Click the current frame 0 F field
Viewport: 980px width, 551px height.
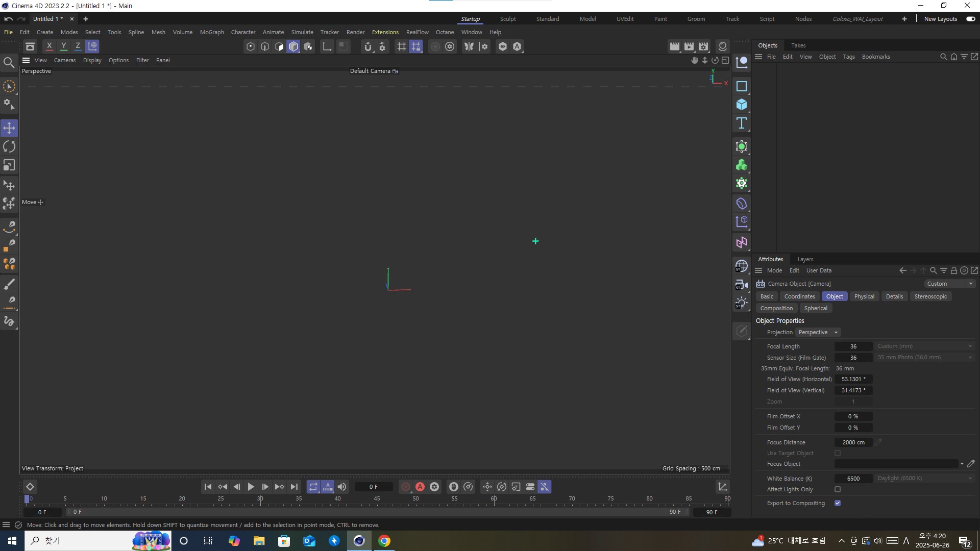374,487
